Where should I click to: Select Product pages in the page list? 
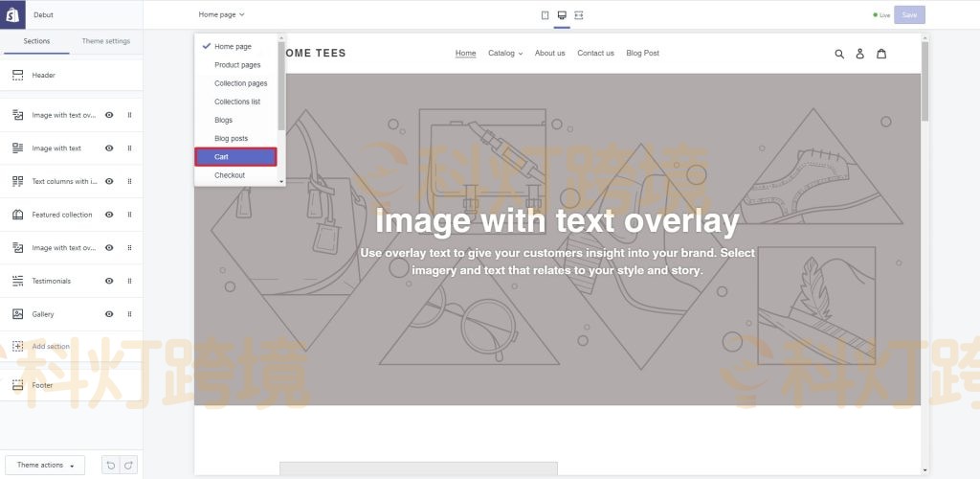[x=235, y=65]
